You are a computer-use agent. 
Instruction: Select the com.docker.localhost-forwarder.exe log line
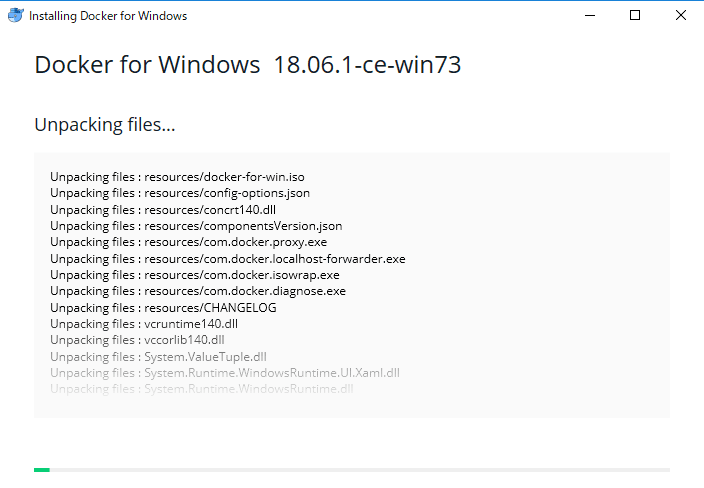[228, 259]
